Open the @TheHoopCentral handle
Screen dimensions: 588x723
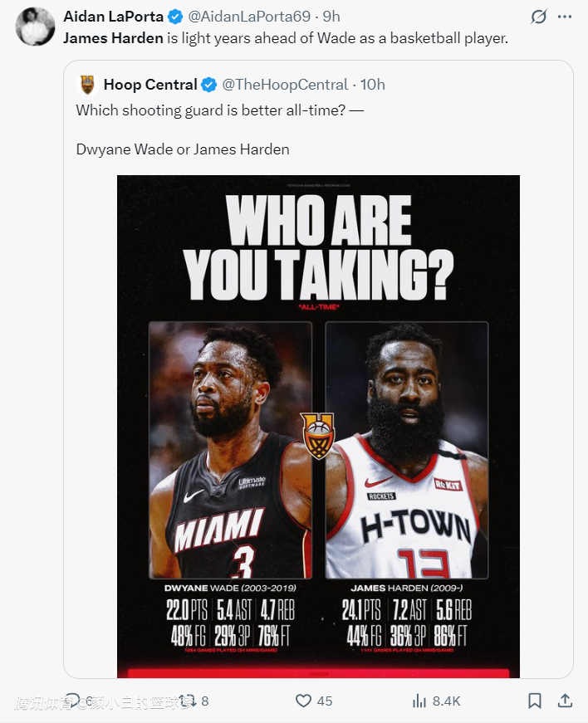pyautogui.click(x=285, y=85)
